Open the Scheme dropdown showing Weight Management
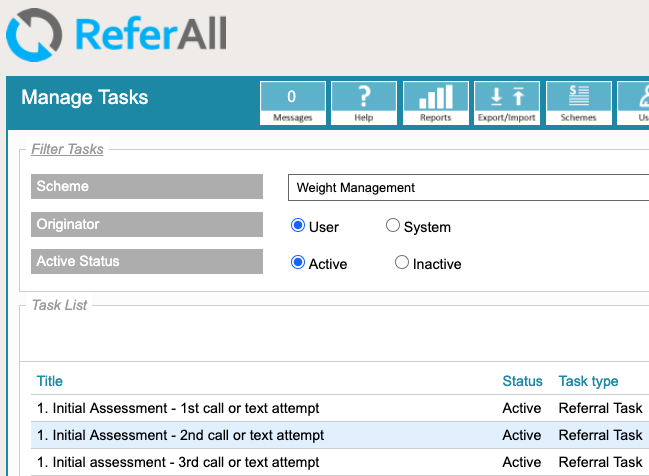649x476 pixels. [467, 187]
